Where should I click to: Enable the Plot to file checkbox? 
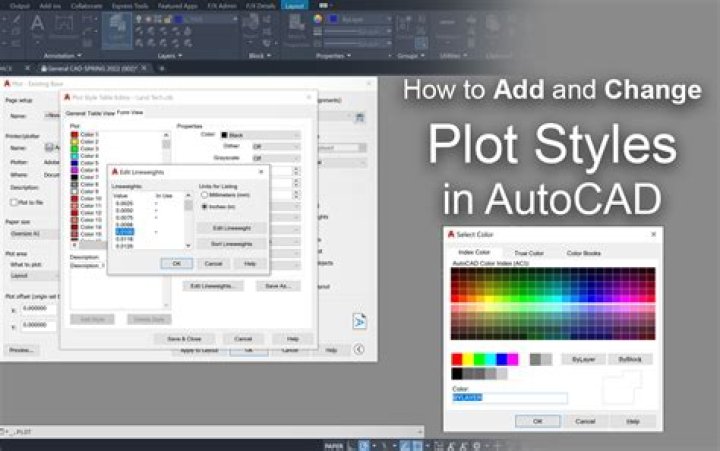coord(14,202)
